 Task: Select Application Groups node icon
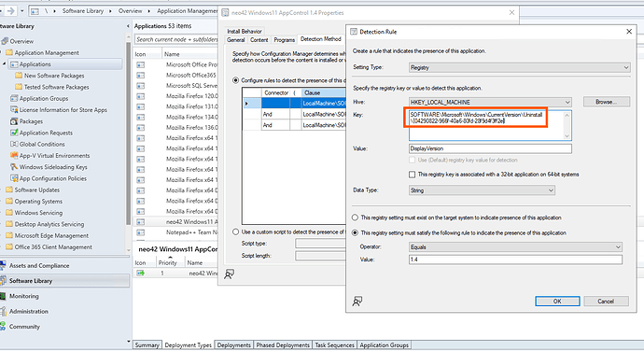pyautogui.click(x=14, y=99)
